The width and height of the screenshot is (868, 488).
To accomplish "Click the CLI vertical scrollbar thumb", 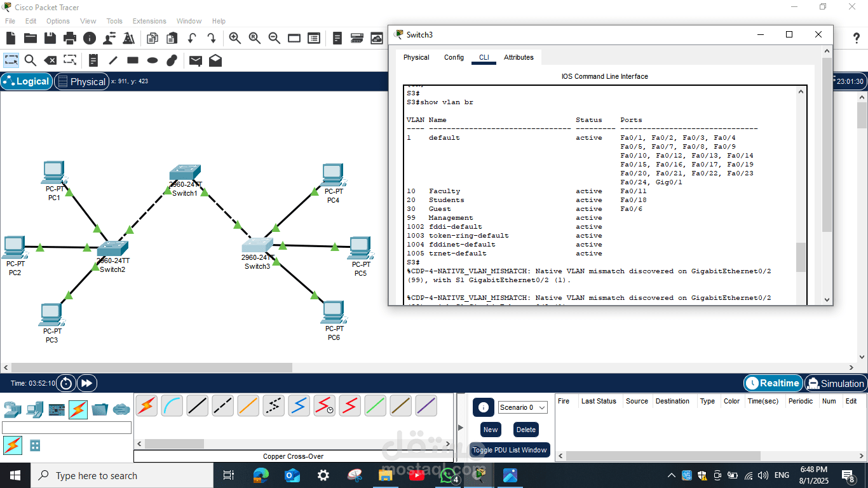I will coord(801,257).
